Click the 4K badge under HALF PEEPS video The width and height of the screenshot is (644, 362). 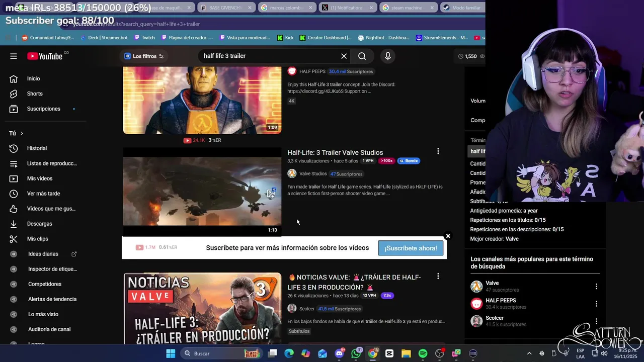[x=291, y=101]
